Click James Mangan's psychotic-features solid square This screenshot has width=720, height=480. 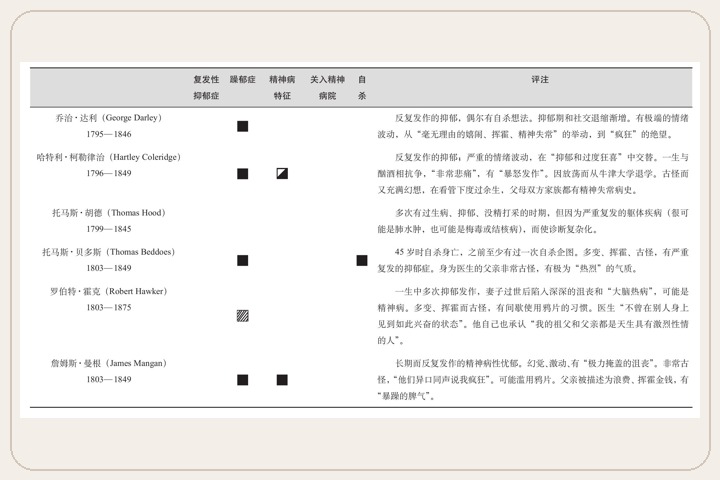tap(282, 380)
